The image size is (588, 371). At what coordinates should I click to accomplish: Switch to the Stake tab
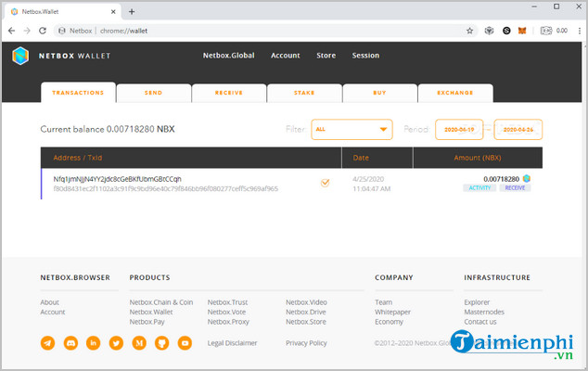(x=304, y=93)
